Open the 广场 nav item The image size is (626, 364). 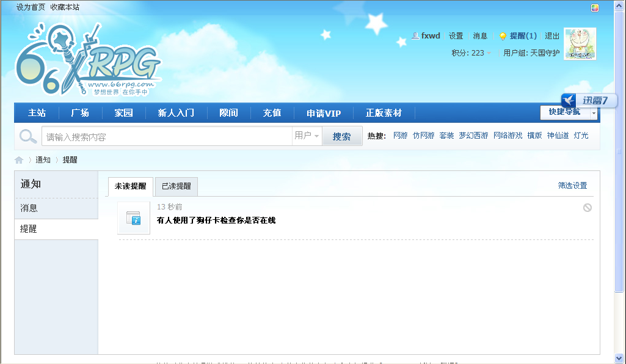coord(80,113)
